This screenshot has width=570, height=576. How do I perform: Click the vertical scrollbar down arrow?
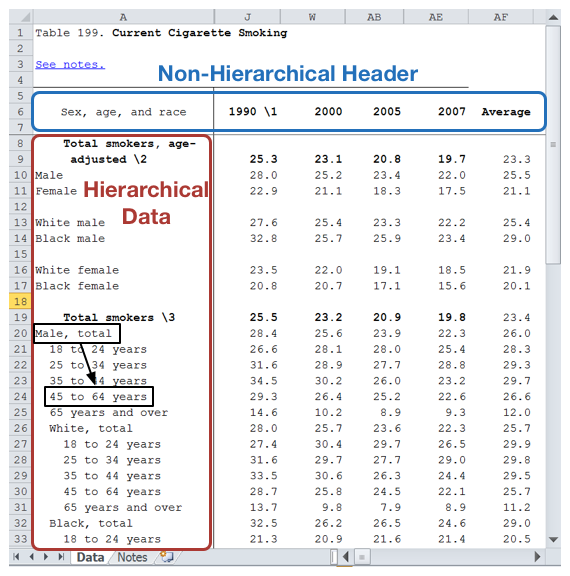[x=553, y=539]
